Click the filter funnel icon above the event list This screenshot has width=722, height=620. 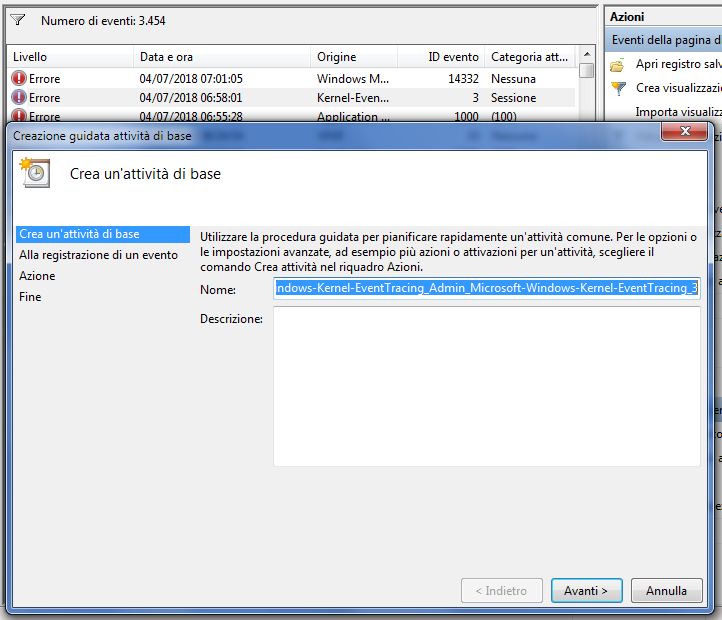click(18, 20)
